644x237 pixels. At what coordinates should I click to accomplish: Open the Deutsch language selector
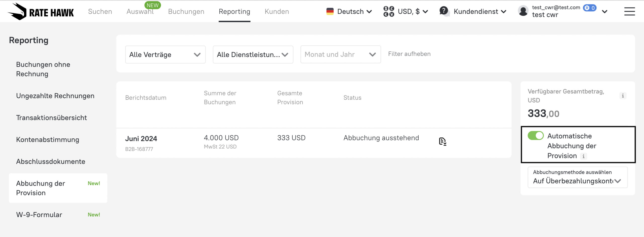point(349,12)
